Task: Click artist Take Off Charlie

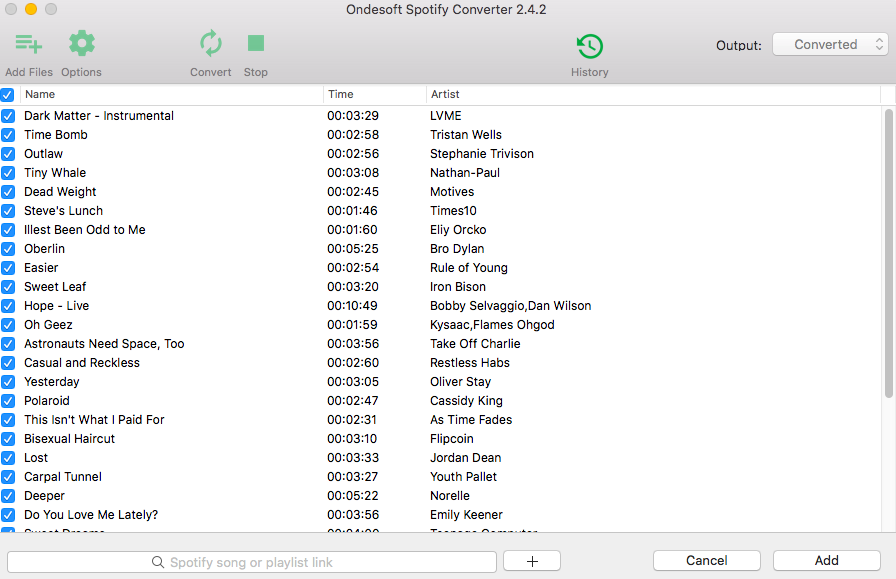Action: 475,344
